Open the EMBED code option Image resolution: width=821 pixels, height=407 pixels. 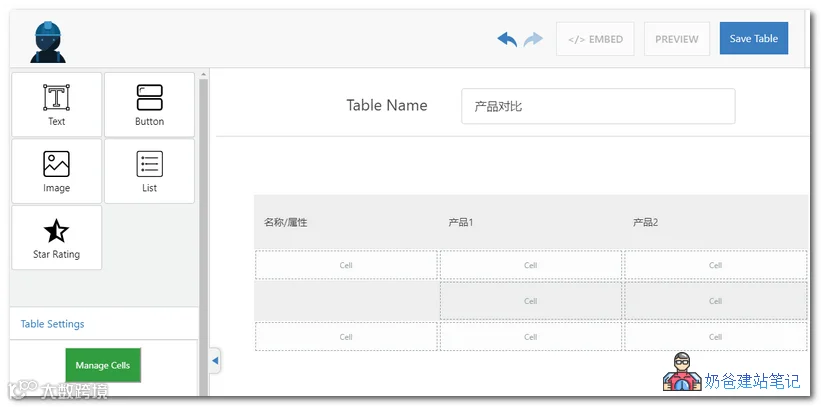click(595, 39)
